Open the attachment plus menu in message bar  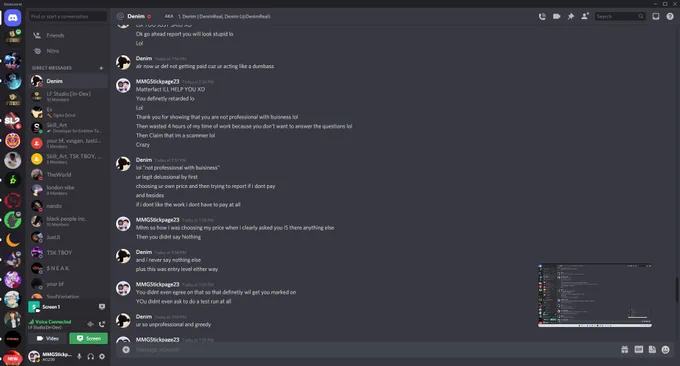click(126, 350)
